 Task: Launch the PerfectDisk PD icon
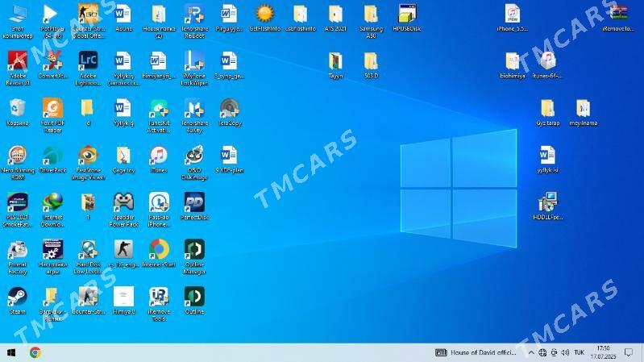coord(194,206)
